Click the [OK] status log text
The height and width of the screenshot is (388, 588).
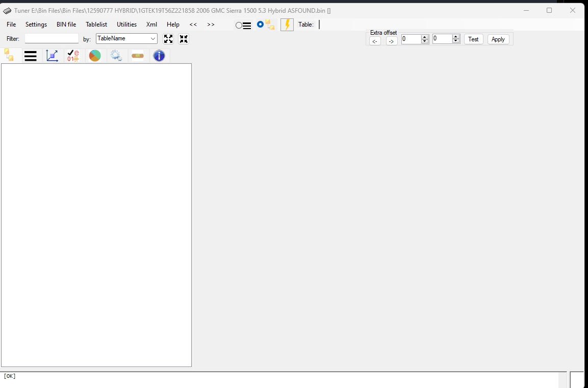click(x=10, y=376)
